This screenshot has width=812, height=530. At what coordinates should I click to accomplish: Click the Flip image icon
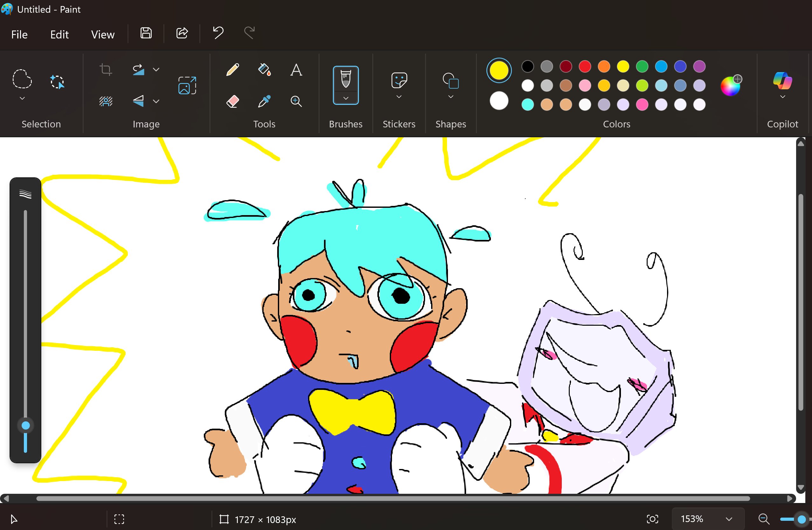139,101
